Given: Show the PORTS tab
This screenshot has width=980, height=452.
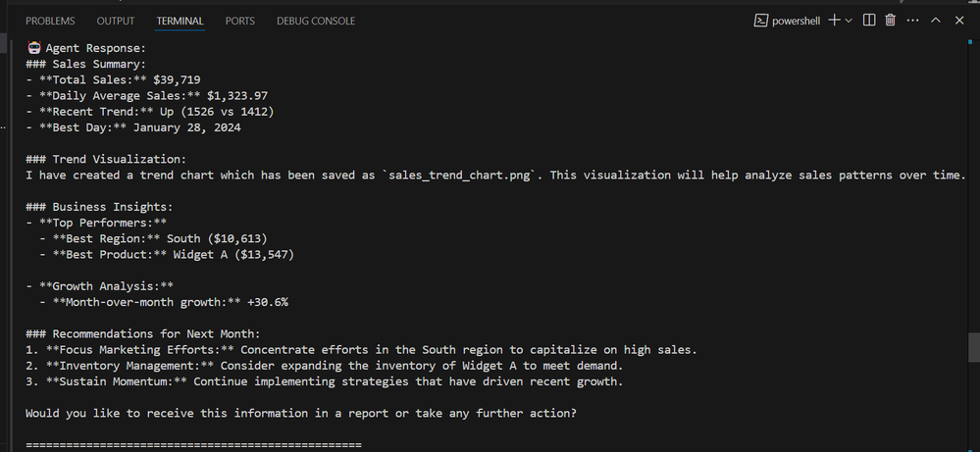Looking at the screenshot, I should tap(240, 21).
